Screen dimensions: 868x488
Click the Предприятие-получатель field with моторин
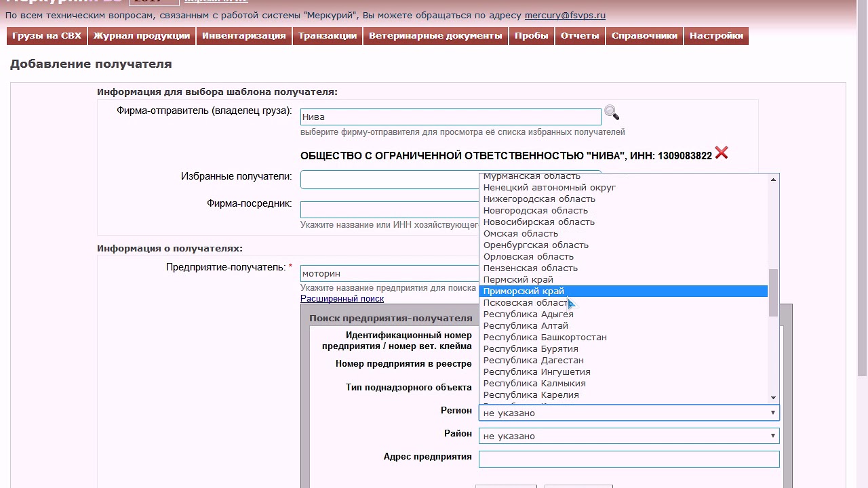(x=389, y=273)
